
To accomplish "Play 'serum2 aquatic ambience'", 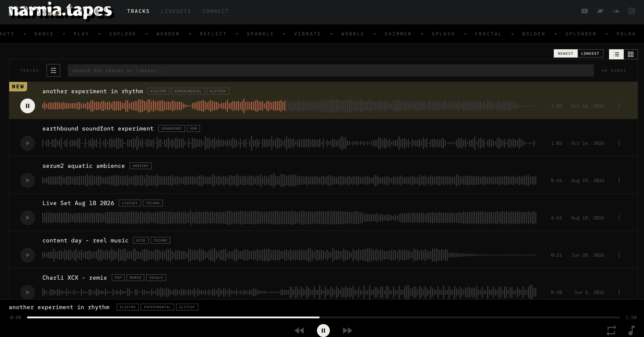I will tap(27, 180).
